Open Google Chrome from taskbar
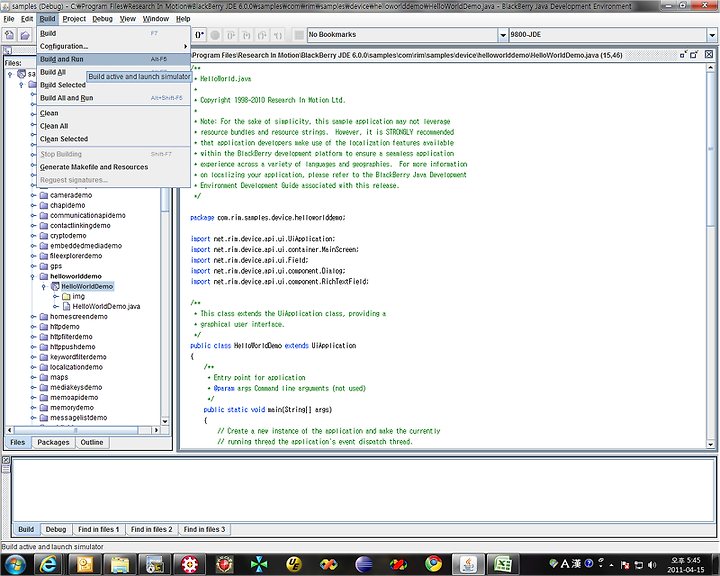The height and width of the screenshot is (576, 720). 433,564
